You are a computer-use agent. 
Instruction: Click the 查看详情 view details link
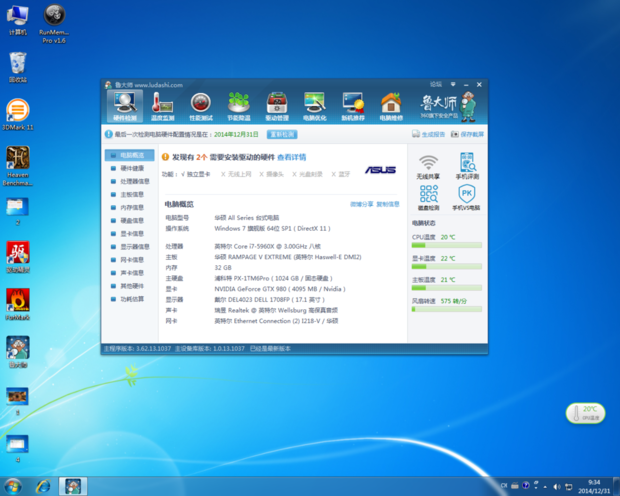pos(290,157)
